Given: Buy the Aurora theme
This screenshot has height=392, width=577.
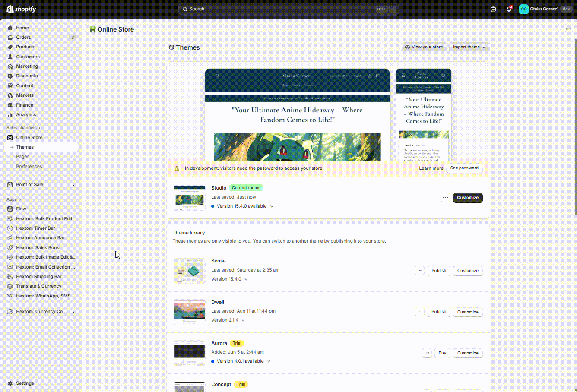Looking at the screenshot, I should (442, 353).
